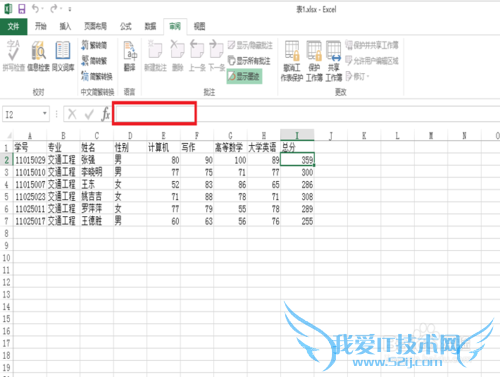Image resolution: width=500 pixels, height=377 pixels.
Task: Expand the 修订 track changes dropdown
Action: [368, 77]
